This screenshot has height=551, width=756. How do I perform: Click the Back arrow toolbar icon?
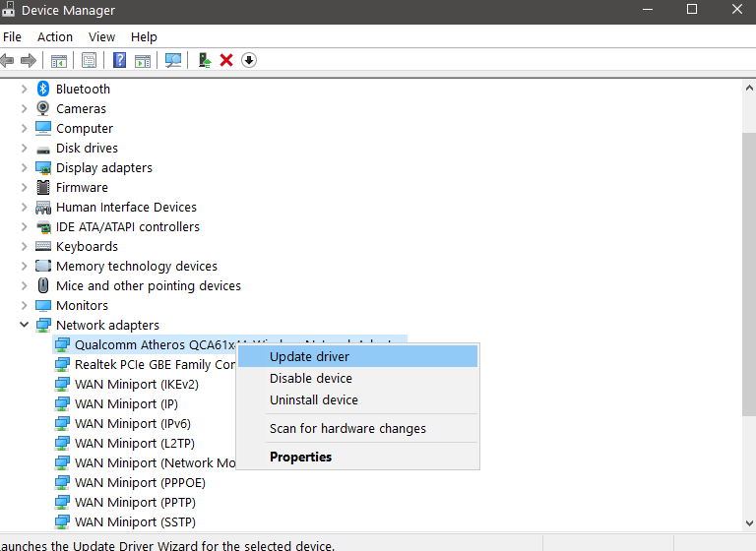click(8, 60)
